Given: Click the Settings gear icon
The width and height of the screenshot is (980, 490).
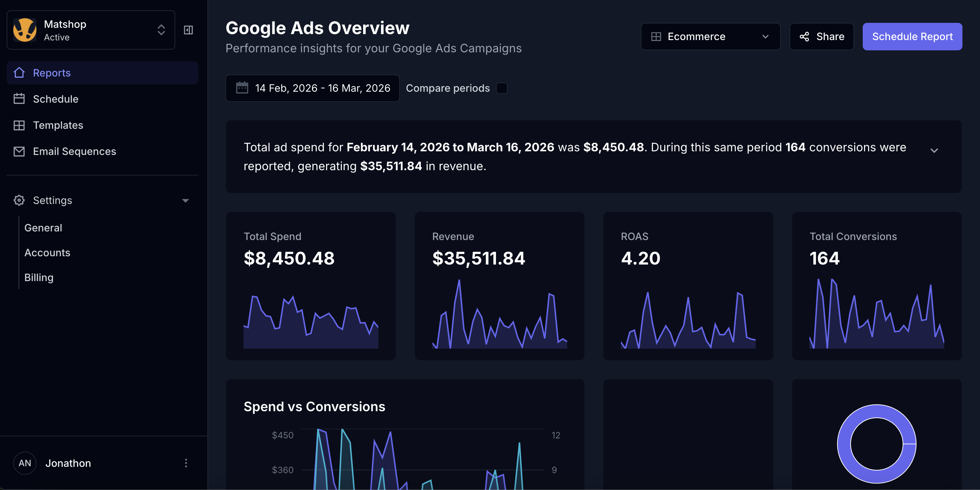Looking at the screenshot, I should (19, 200).
